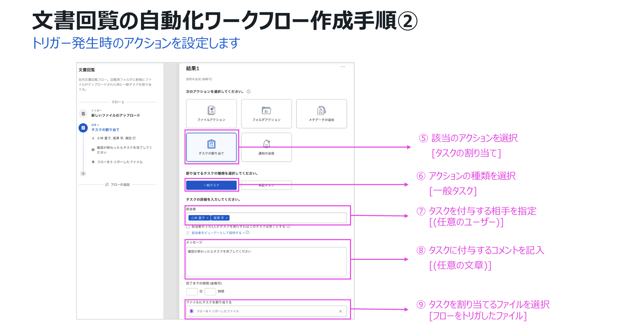
Task: Select the 通知の送信 bell card
Action: click(x=266, y=147)
